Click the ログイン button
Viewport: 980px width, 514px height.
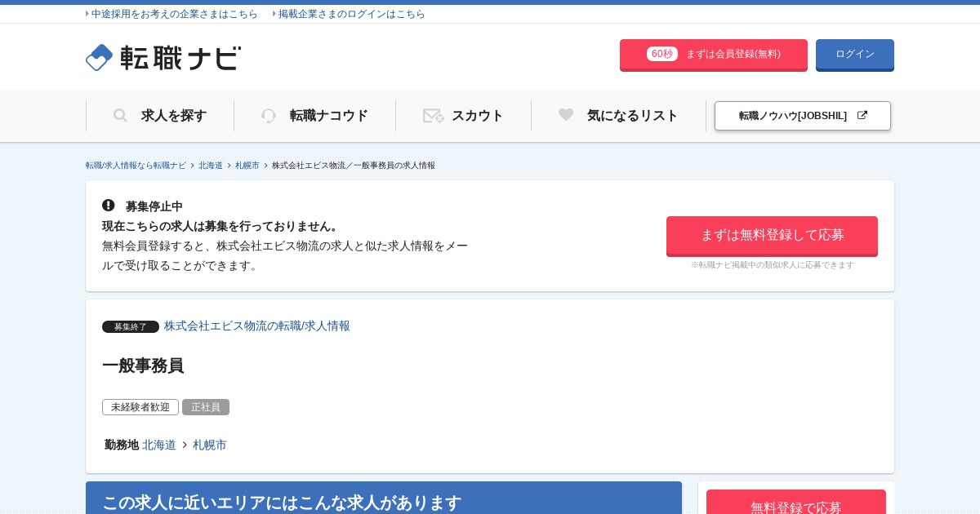point(855,55)
